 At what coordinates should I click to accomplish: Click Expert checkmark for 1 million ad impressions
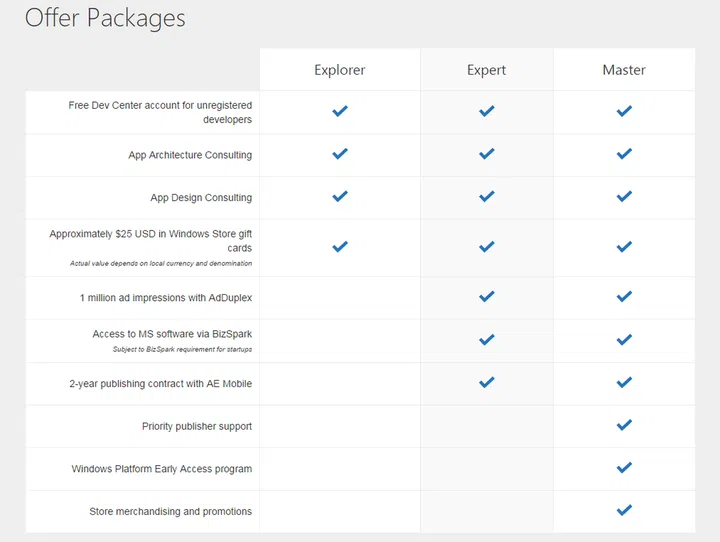(486, 297)
